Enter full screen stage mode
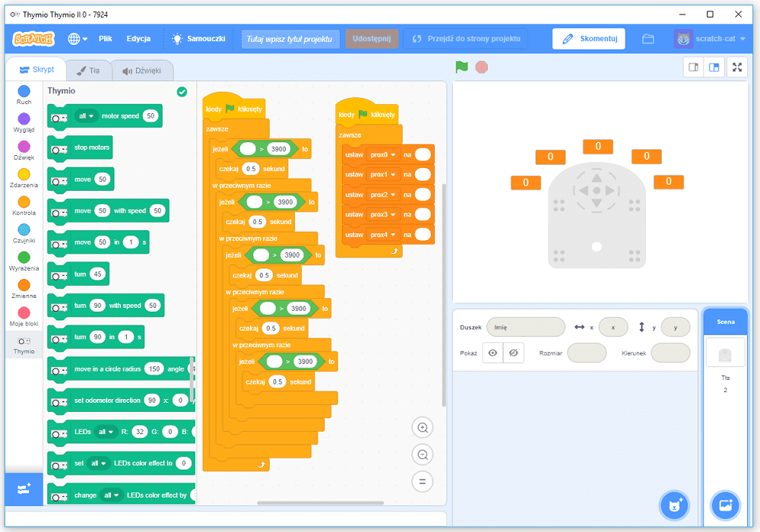Screen dimensions: 760x532 point(736,67)
